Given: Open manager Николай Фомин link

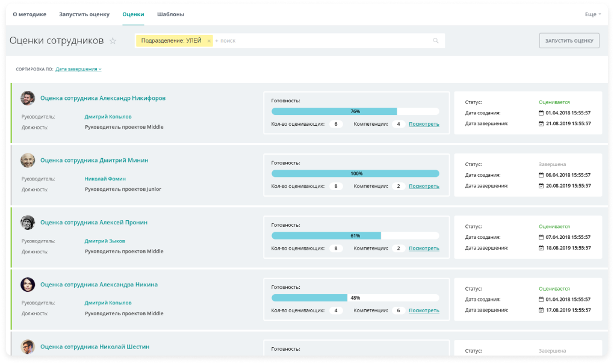Looking at the screenshot, I should click(105, 179).
